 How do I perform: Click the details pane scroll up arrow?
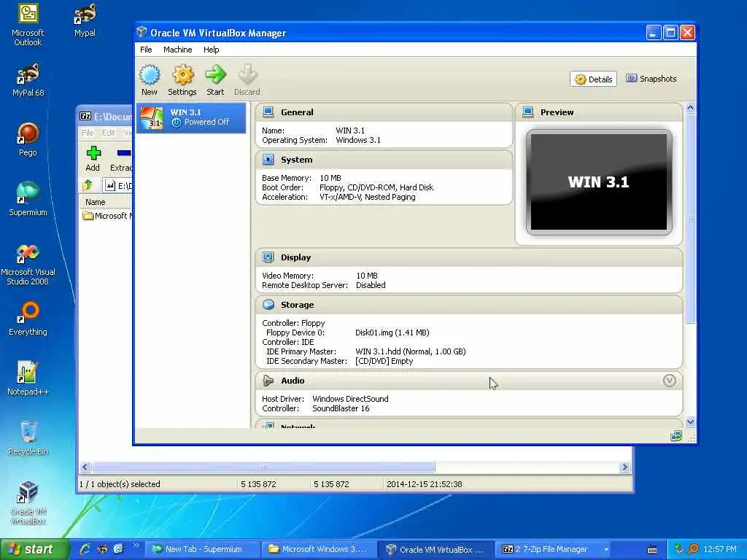(690, 108)
